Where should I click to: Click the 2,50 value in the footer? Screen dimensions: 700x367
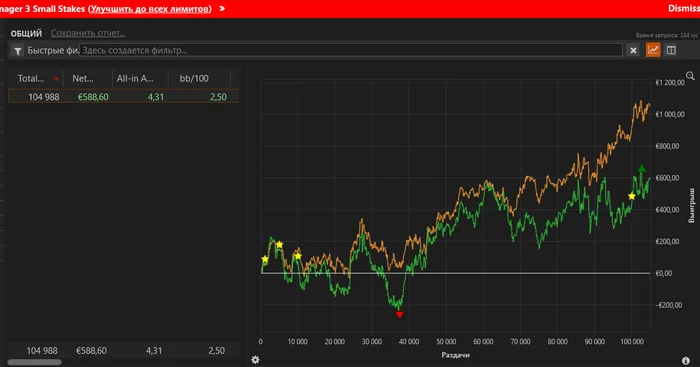217,351
